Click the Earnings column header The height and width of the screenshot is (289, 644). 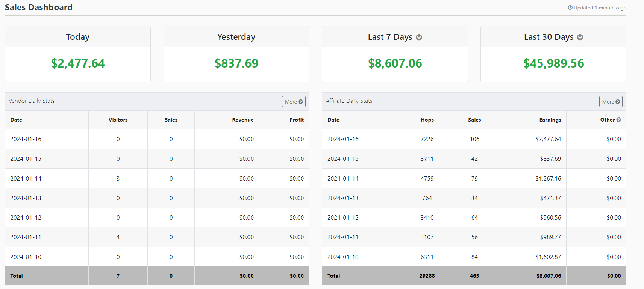tap(550, 120)
